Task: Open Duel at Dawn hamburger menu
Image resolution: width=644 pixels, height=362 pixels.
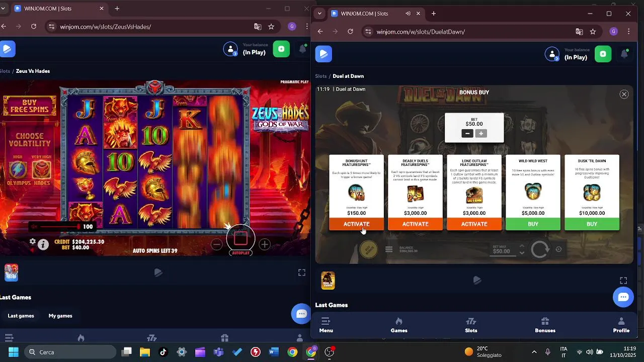Action: click(x=388, y=249)
